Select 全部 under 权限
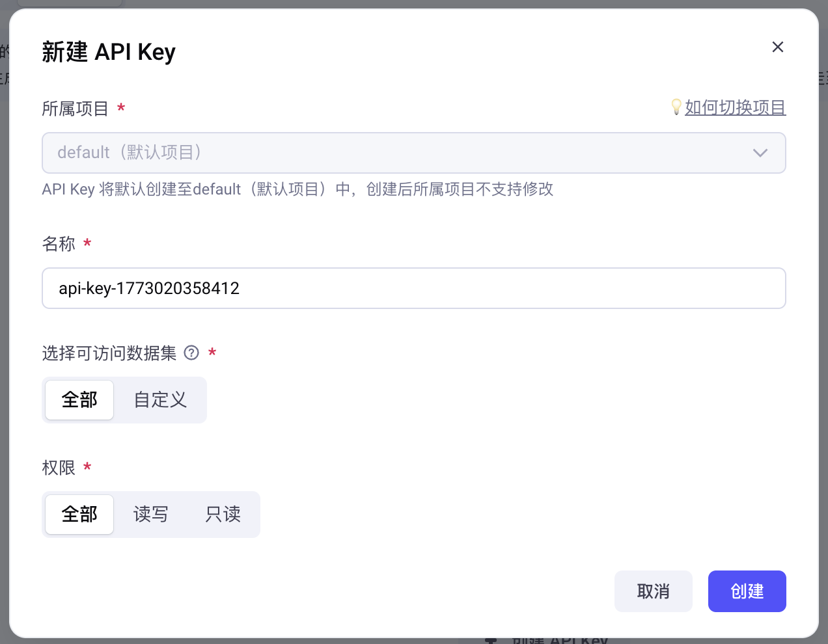Screen dimensions: 828x644 tap(79, 515)
